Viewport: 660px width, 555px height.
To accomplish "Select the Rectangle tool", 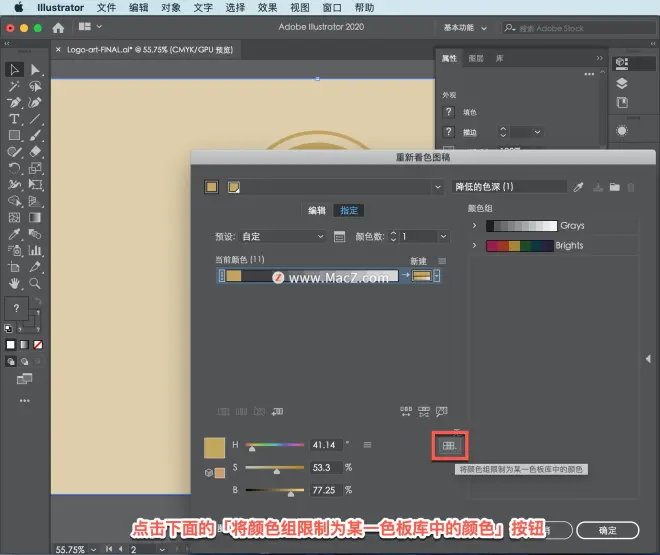I will click(x=14, y=135).
